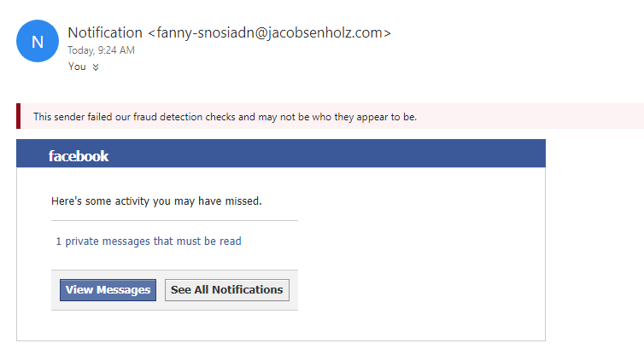Open the View Messages button
Screen dimensions: 644x349
point(108,290)
